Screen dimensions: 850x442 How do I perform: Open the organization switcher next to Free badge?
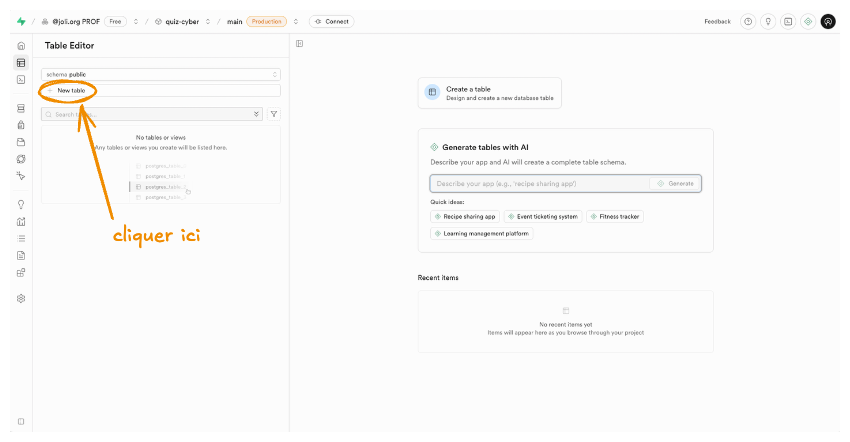click(135, 21)
